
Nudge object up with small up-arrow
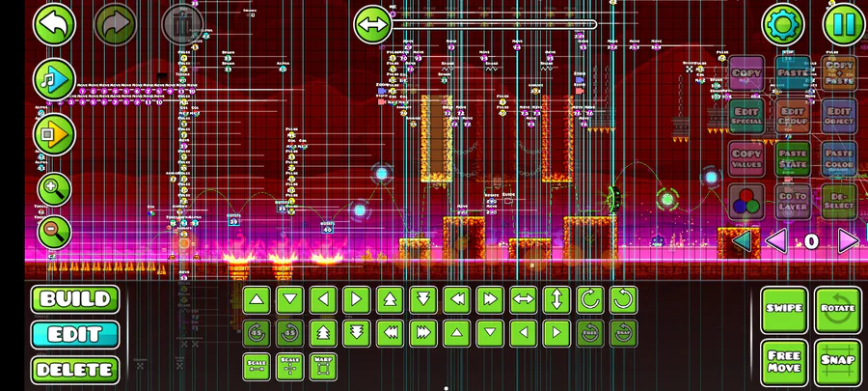click(x=457, y=333)
